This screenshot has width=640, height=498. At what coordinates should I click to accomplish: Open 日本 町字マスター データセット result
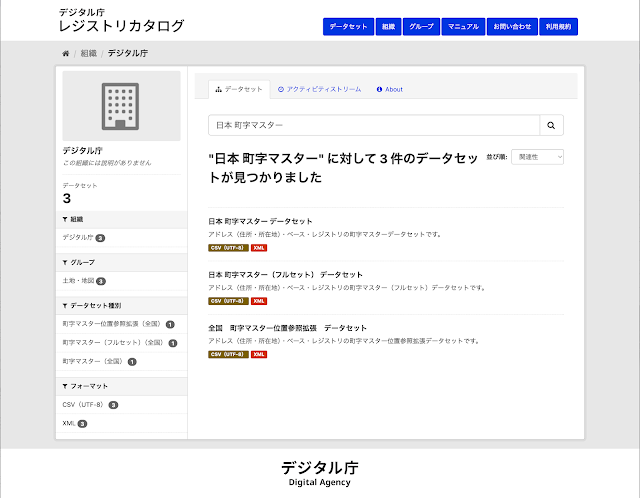[260, 221]
